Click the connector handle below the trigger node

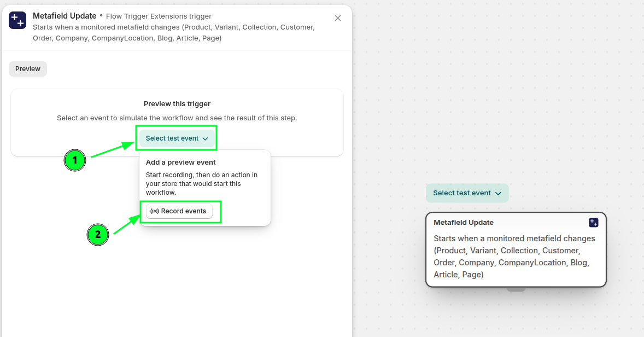point(516,289)
